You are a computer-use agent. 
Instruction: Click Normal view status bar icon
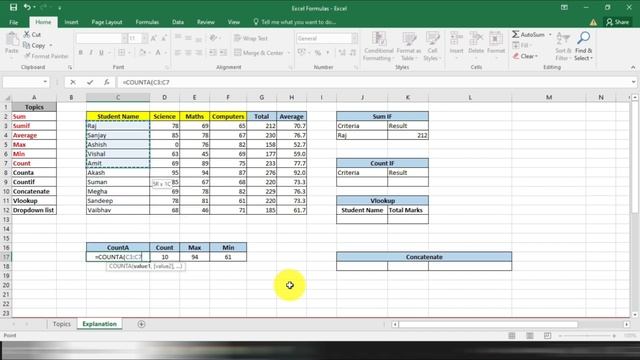click(512, 336)
